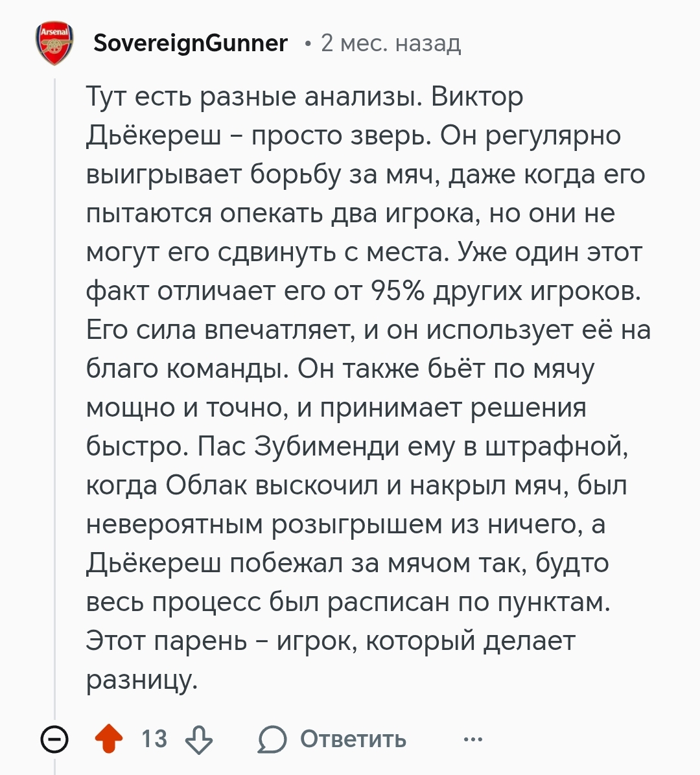Click the final word разницу in the comment
Image resolution: width=700 pixels, height=775 pixels.
[x=142, y=681]
